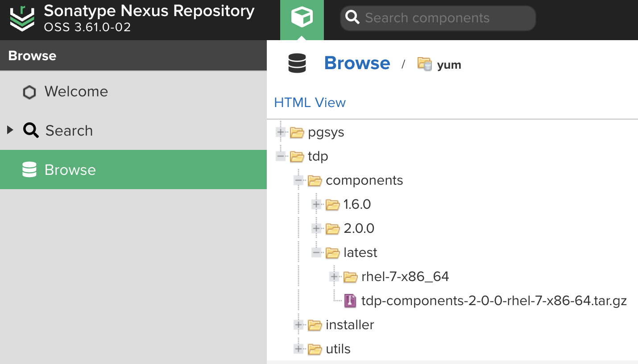The height and width of the screenshot is (364, 638).
Task: Select the installer tree row label
Action: click(350, 325)
